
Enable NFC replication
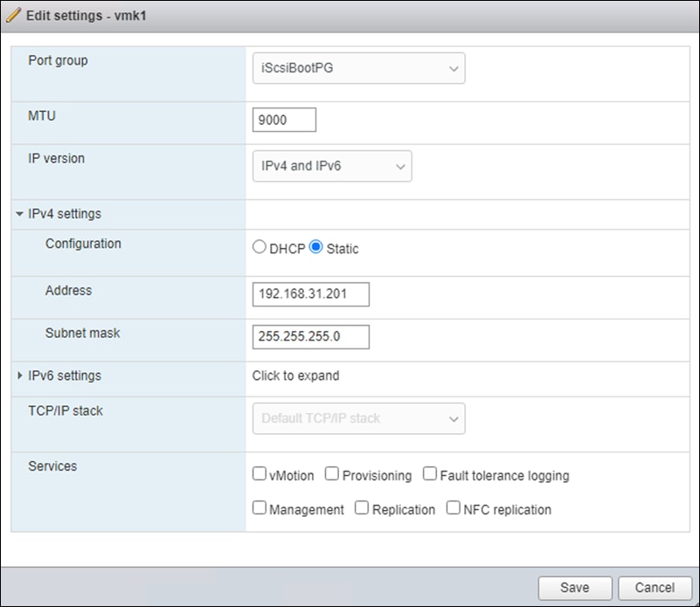453,507
